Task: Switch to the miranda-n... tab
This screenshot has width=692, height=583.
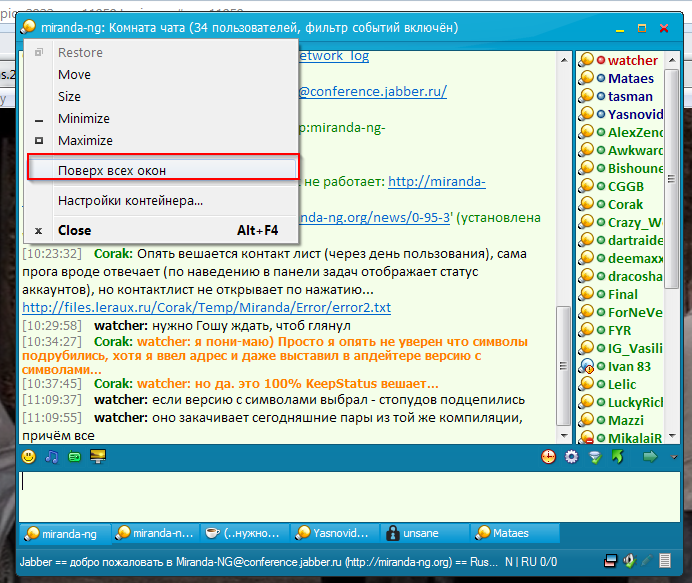Action: tap(155, 533)
